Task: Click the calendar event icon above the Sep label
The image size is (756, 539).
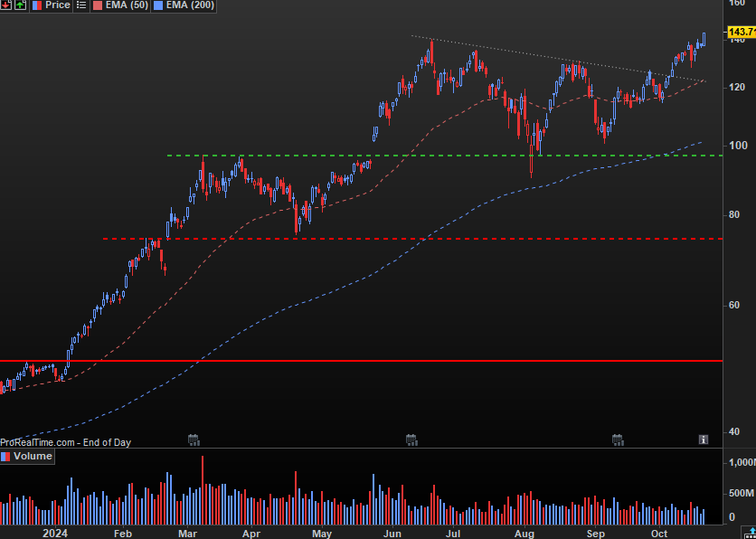Action: (x=617, y=440)
